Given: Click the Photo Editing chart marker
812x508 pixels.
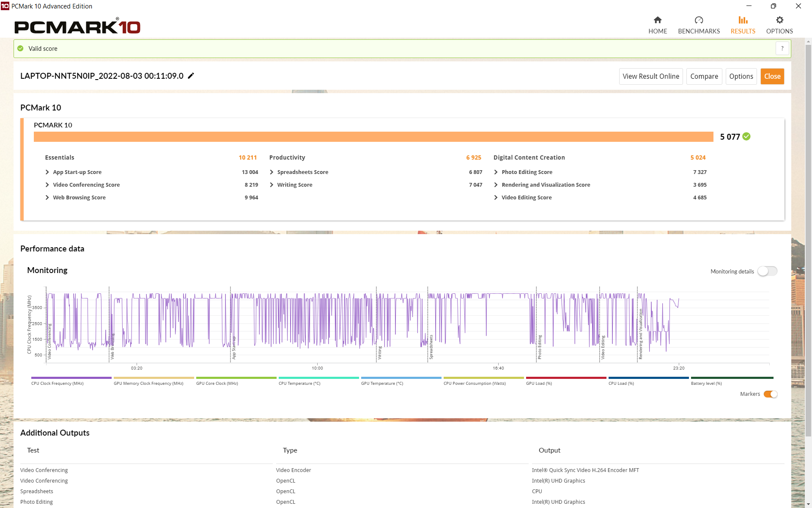Looking at the screenshot, I should (540, 347).
